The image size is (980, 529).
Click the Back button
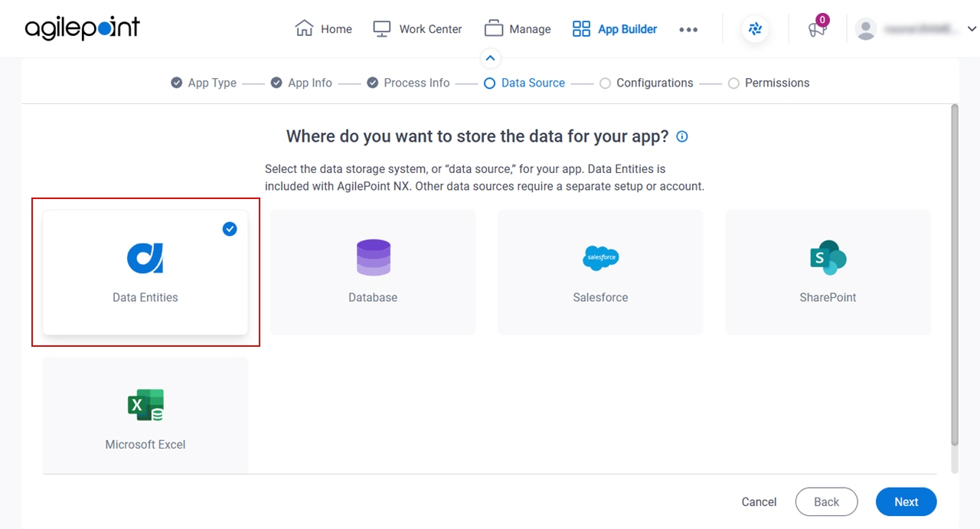pos(826,502)
